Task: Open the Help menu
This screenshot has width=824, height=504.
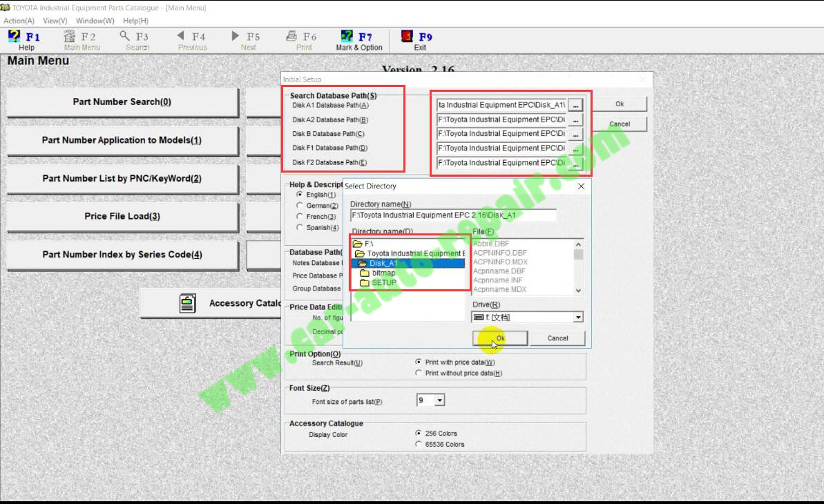Action: coord(135,21)
